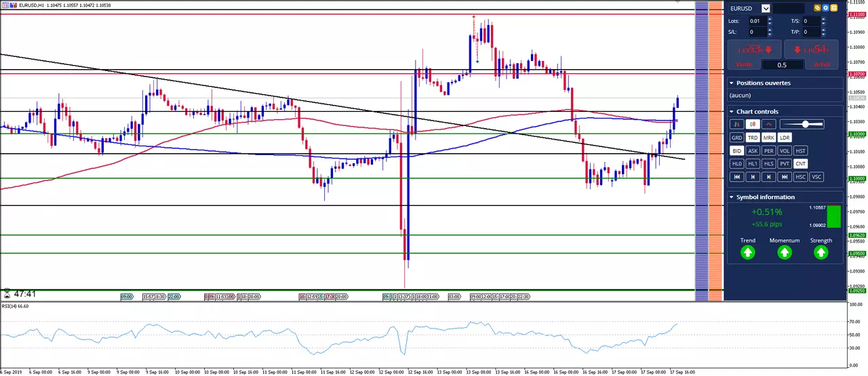Click the Trend up arrow indicator

tap(747, 253)
